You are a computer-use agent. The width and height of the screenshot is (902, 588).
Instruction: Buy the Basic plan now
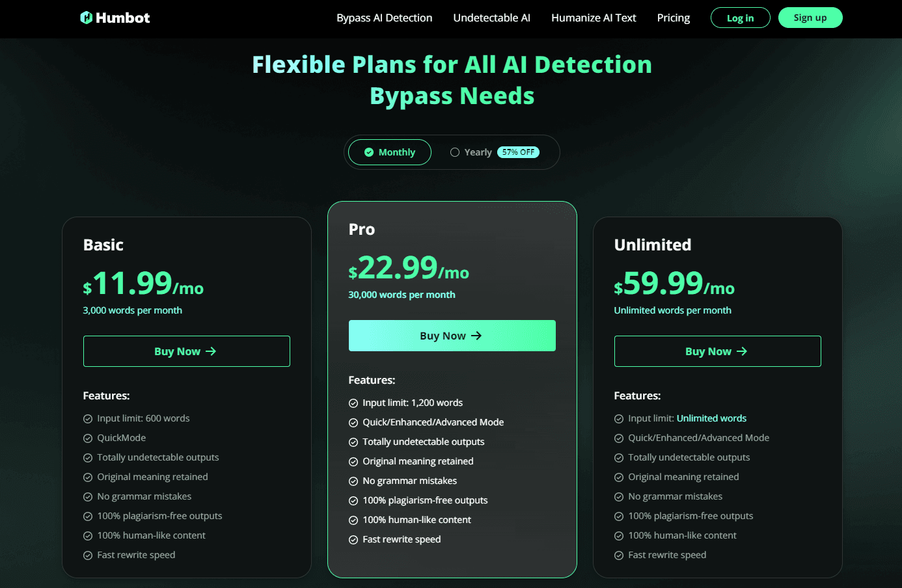click(x=186, y=351)
